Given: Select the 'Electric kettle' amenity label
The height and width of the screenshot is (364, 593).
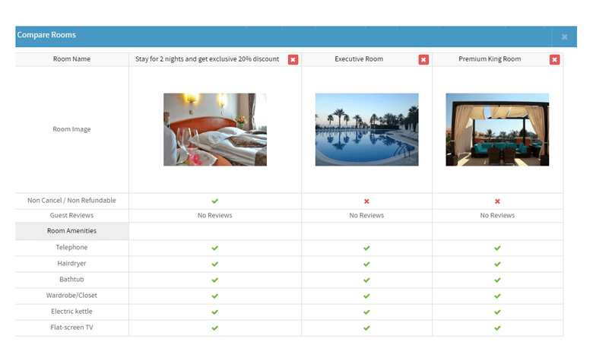Looking at the screenshot, I should (71, 312).
